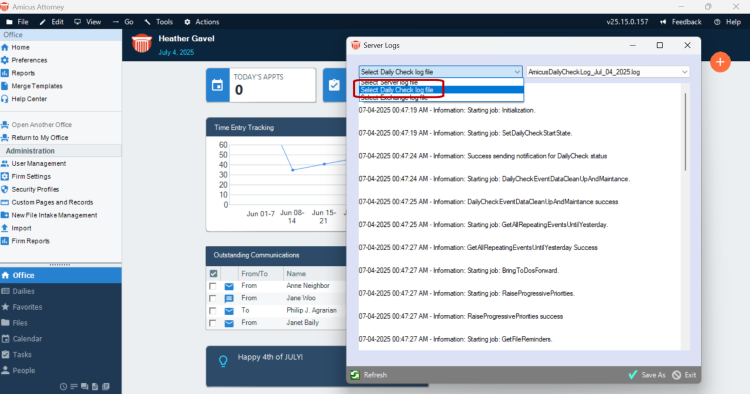
Task: Check the Janet Baily communication row
Action: 213,323
